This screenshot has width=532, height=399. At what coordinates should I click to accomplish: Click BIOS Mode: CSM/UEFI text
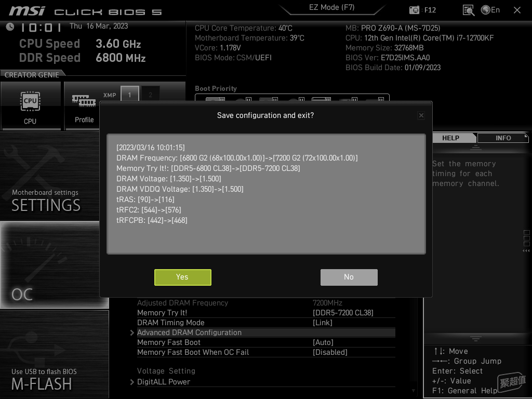tap(233, 58)
